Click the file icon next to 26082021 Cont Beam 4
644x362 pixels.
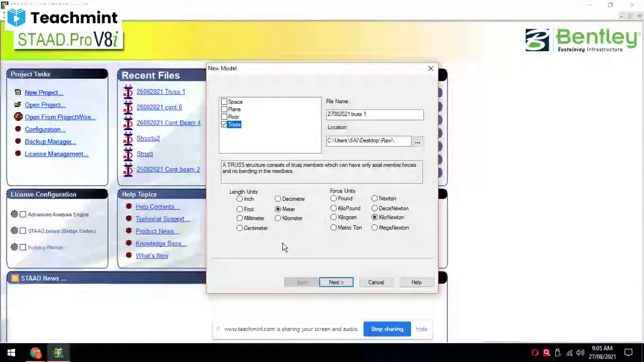click(128, 123)
